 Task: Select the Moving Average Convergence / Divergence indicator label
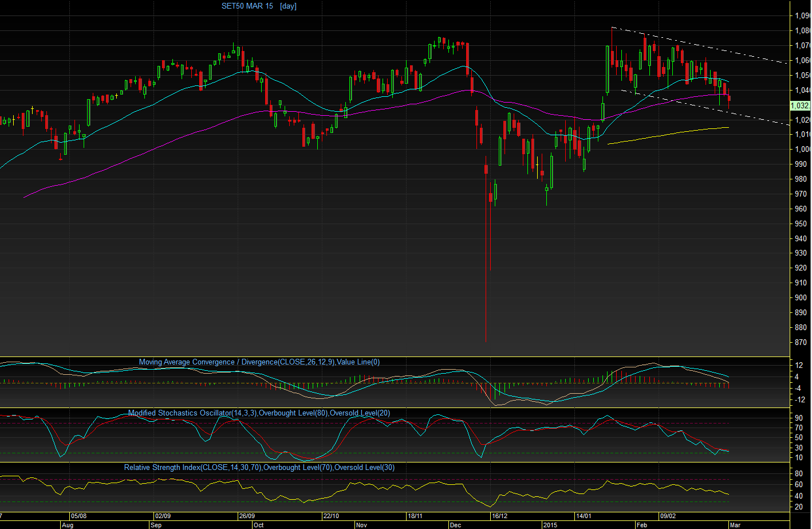click(x=259, y=362)
